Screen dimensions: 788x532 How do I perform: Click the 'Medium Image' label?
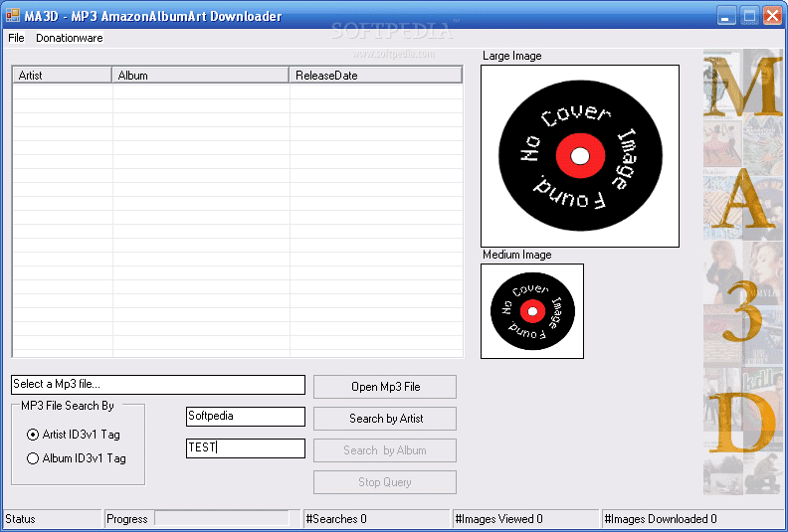click(x=517, y=255)
